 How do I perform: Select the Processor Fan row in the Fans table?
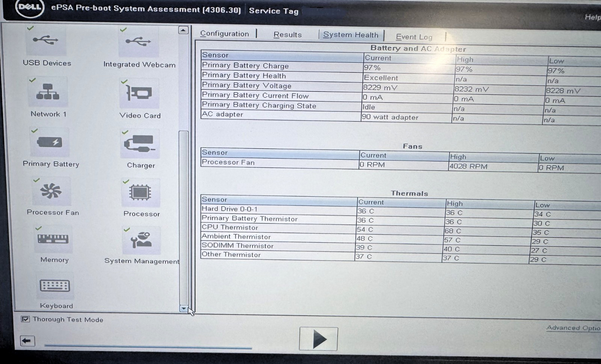coord(401,165)
